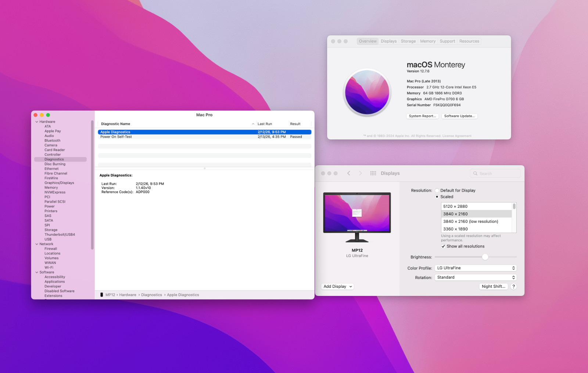Click Last Run column header
This screenshot has width=588, height=373.
pyautogui.click(x=265, y=124)
